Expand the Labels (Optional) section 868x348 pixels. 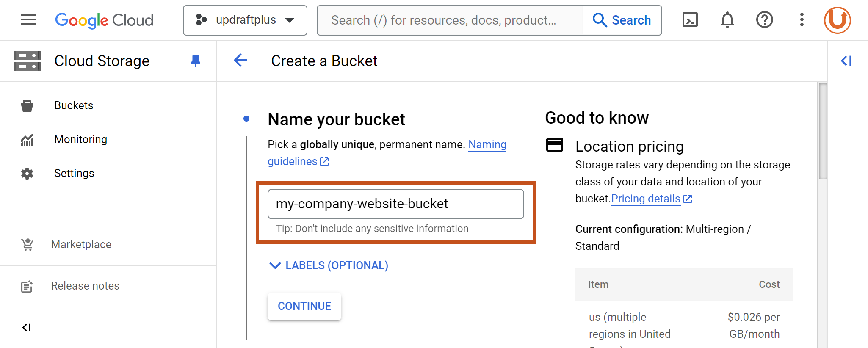pos(329,265)
